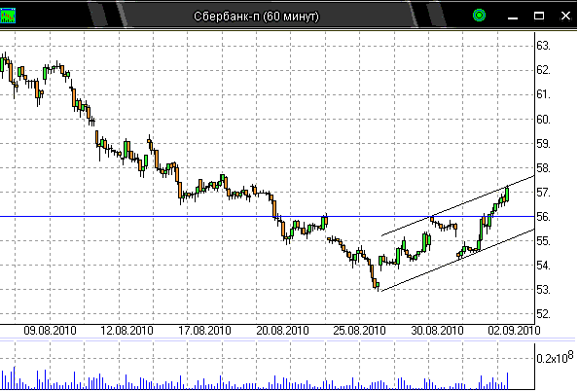Click the 17.08.2010 date label

tap(204, 331)
